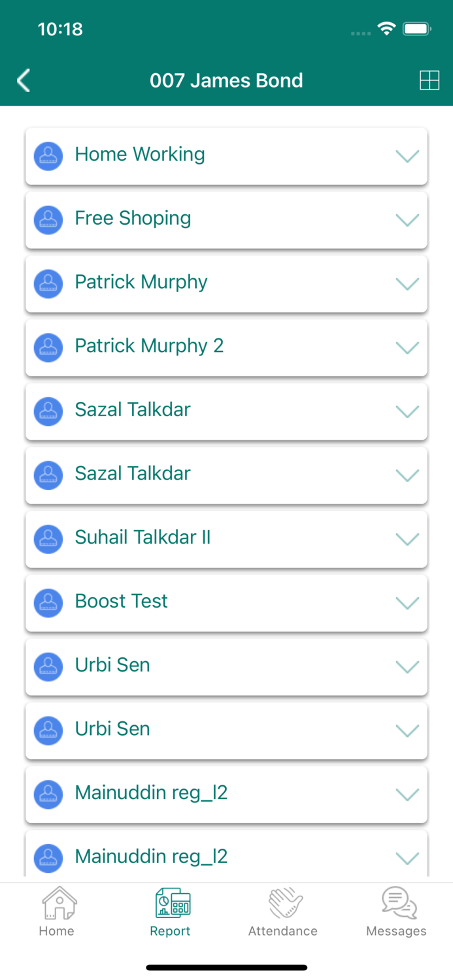Tap the avatar icon beside Free Shoping
Screen dimensions: 453x980
(48, 220)
